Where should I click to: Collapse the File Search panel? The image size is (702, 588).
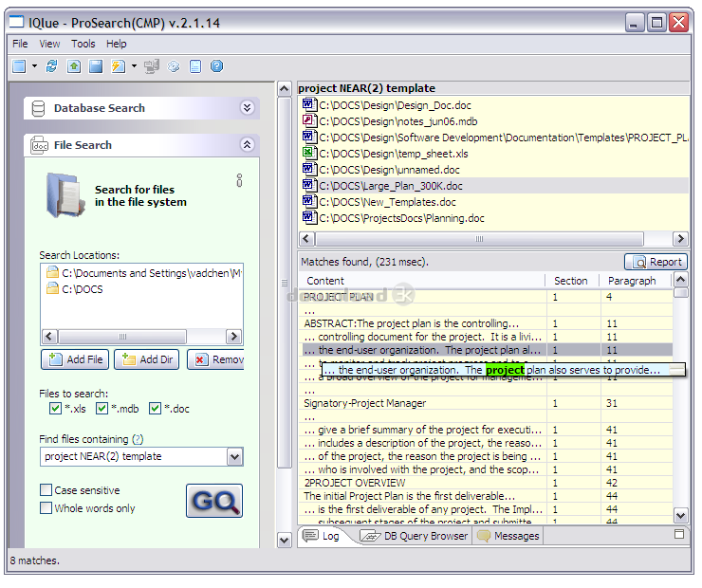click(248, 144)
